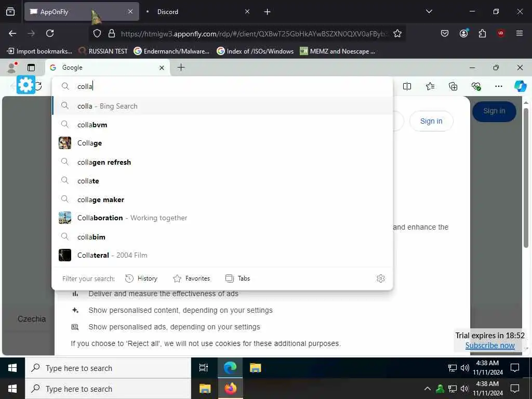532x399 pixels.
Task: Show Firefox site shield information
Action: (x=97, y=33)
